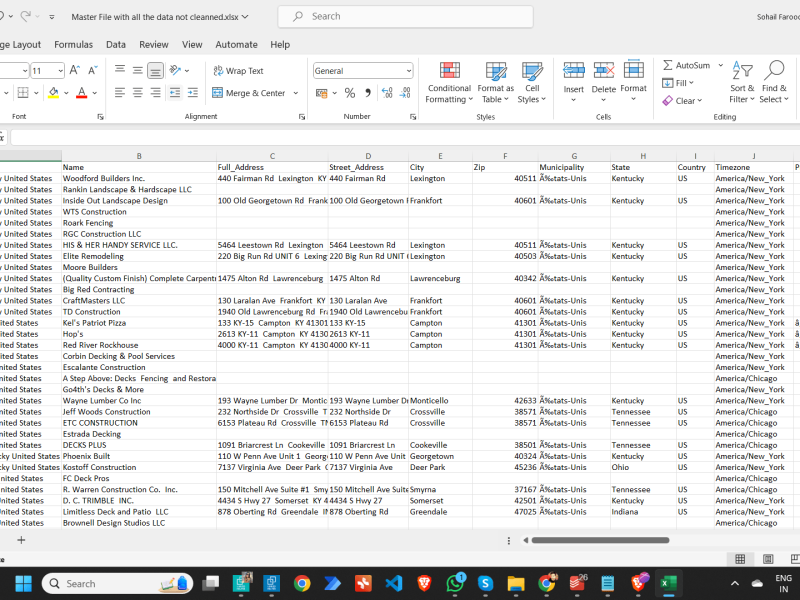Open WhatsApp from taskbar
800x600 pixels.
[x=455, y=583]
